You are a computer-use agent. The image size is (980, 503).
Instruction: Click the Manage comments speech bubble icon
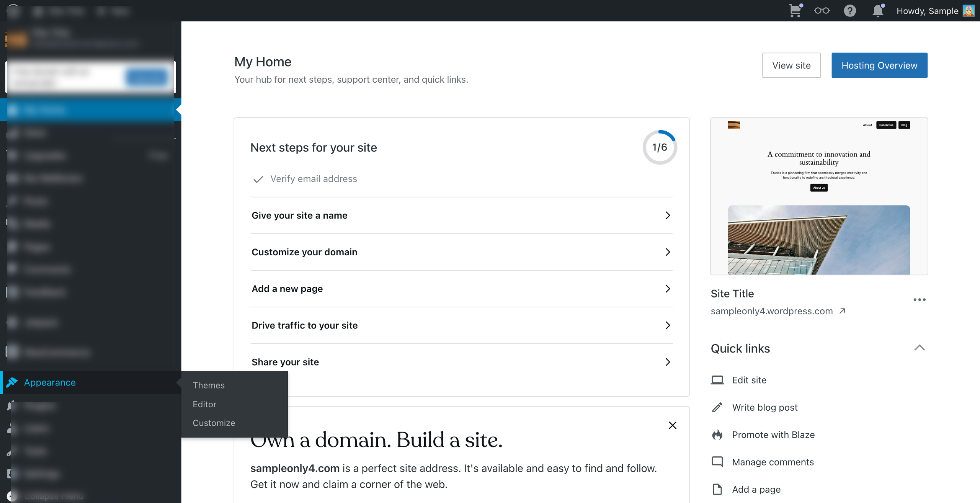(x=717, y=462)
